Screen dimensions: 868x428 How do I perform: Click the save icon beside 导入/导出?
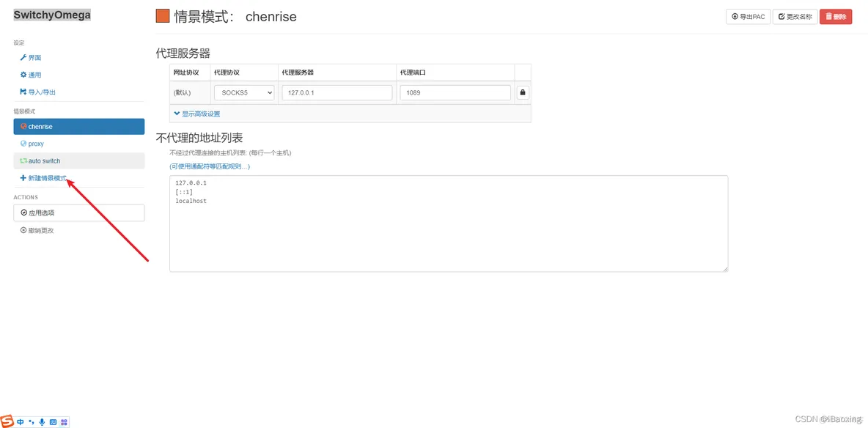click(23, 92)
